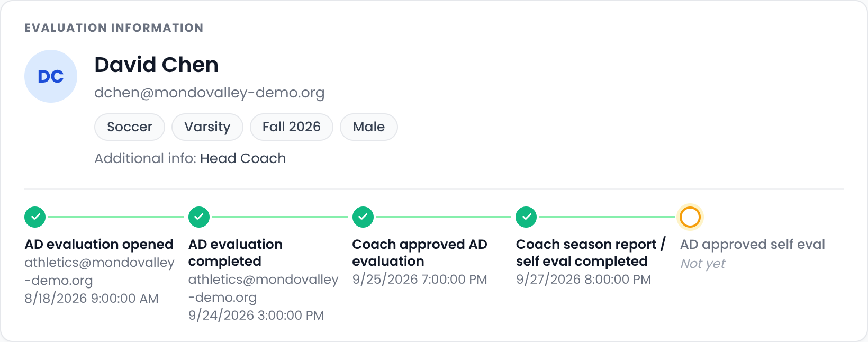Viewport: 868px width, 342px height.
Task: Click the AD evaluation completed green checkmark
Action: point(199,217)
